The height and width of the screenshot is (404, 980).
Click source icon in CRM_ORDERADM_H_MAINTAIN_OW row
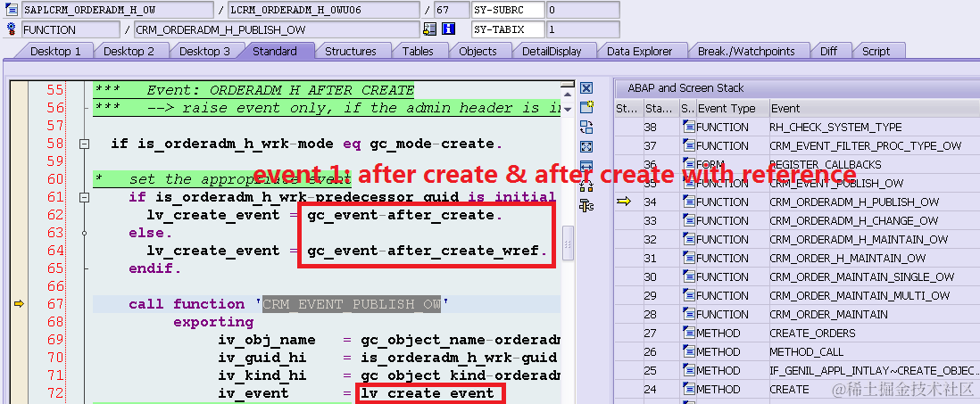(689, 239)
